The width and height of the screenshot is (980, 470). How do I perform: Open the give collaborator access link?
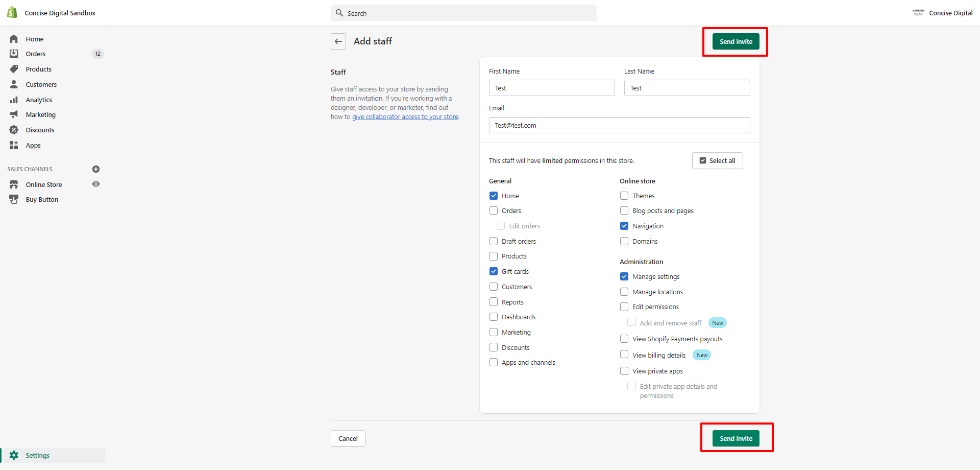405,116
